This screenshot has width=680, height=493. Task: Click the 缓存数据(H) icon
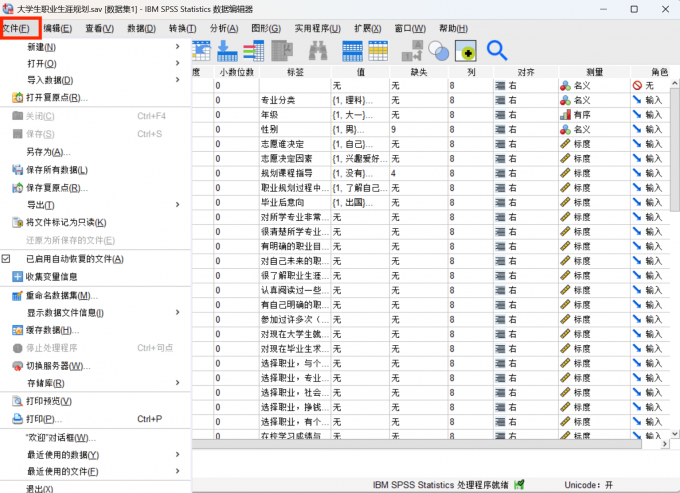pos(17,330)
